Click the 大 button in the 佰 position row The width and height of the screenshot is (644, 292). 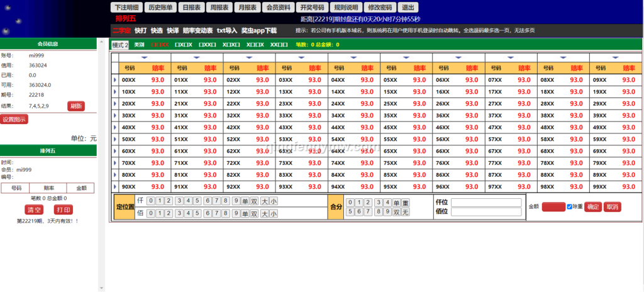(265, 213)
